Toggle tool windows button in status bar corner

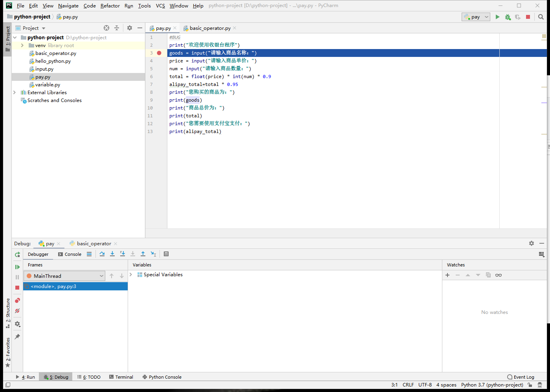[7, 385]
